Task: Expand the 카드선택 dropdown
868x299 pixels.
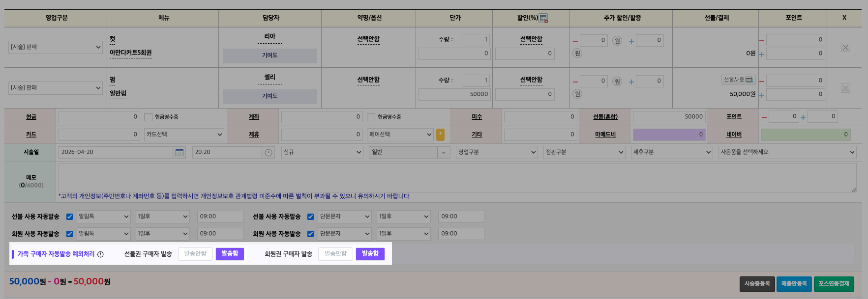Action: click(x=184, y=135)
